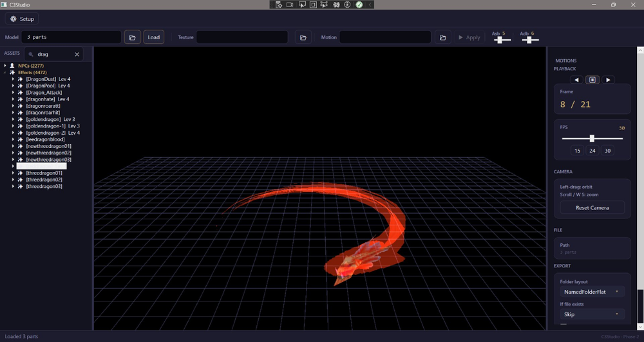Open the Live Visual Tree debug icon
The height and width of the screenshot is (342, 644).
coord(279,5)
